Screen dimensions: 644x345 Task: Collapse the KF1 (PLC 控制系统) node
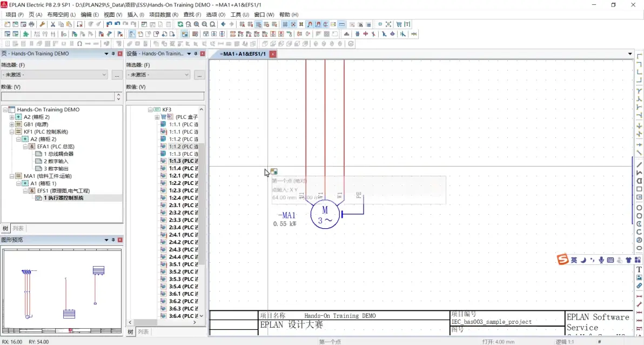coord(12,131)
